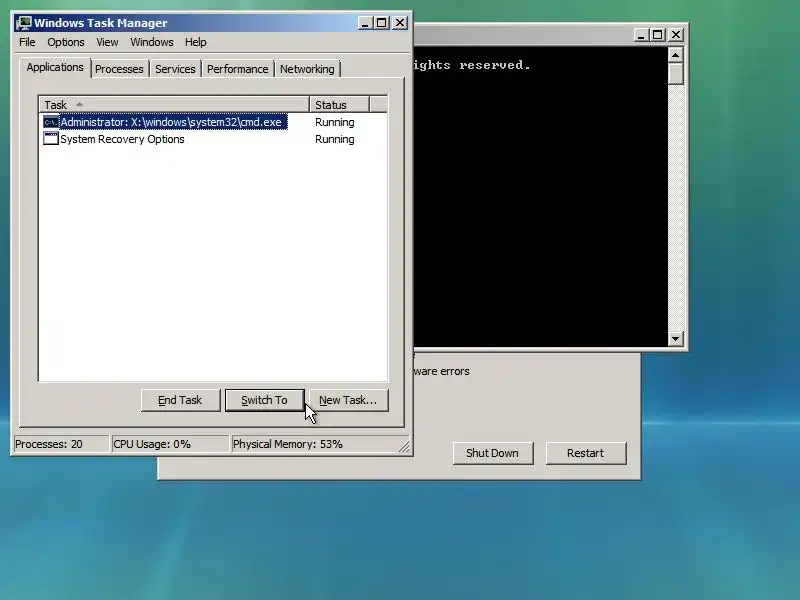Click Restart in System Recovery window

(x=585, y=453)
